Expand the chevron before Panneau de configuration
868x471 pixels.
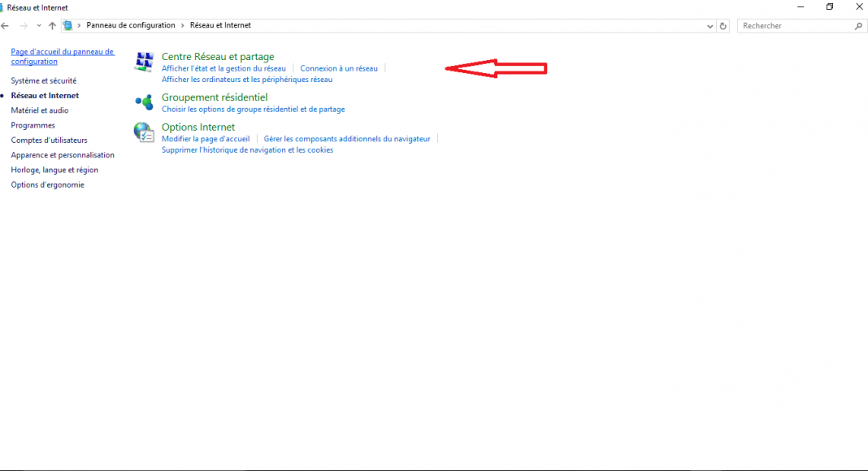pyautogui.click(x=79, y=25)
